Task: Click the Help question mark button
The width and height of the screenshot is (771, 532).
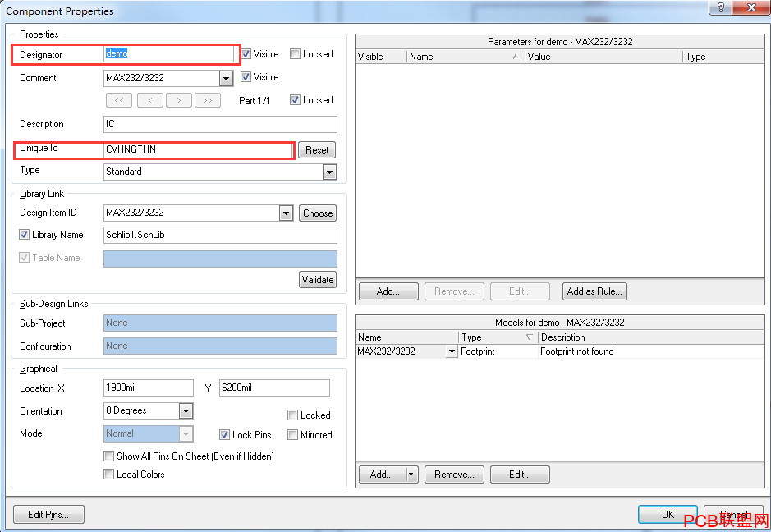Action: pos(720,7)
